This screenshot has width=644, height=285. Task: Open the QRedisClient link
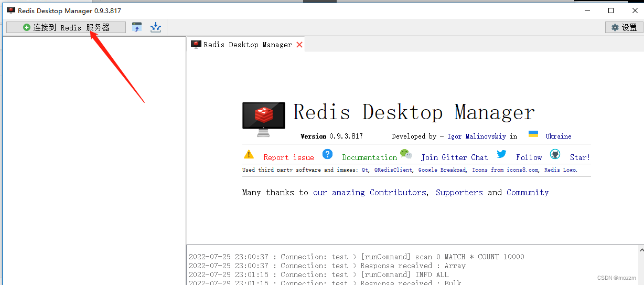click(x=393, y=170)
